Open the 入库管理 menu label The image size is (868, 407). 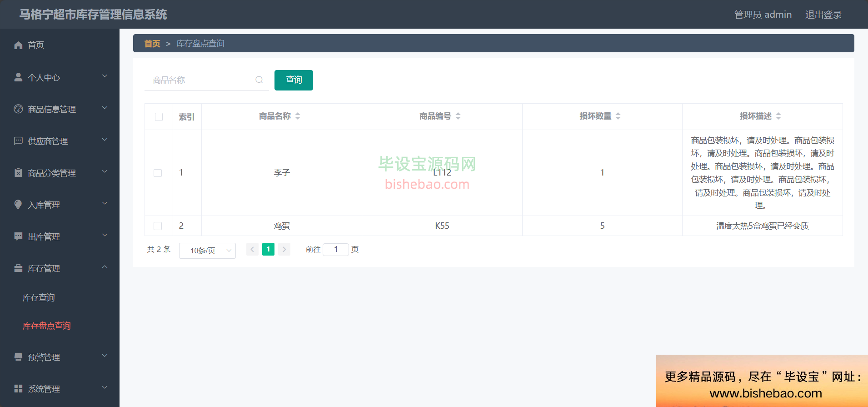pos(44,205)
